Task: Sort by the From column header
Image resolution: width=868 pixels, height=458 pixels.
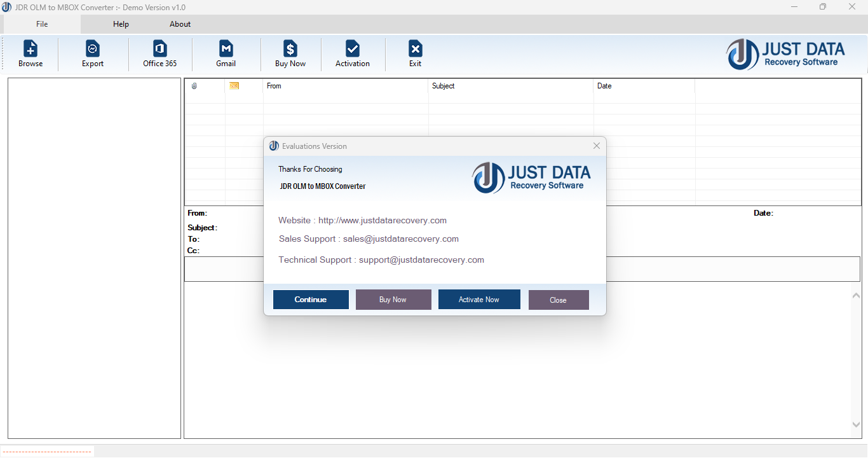Action: (x=346, y=86)
